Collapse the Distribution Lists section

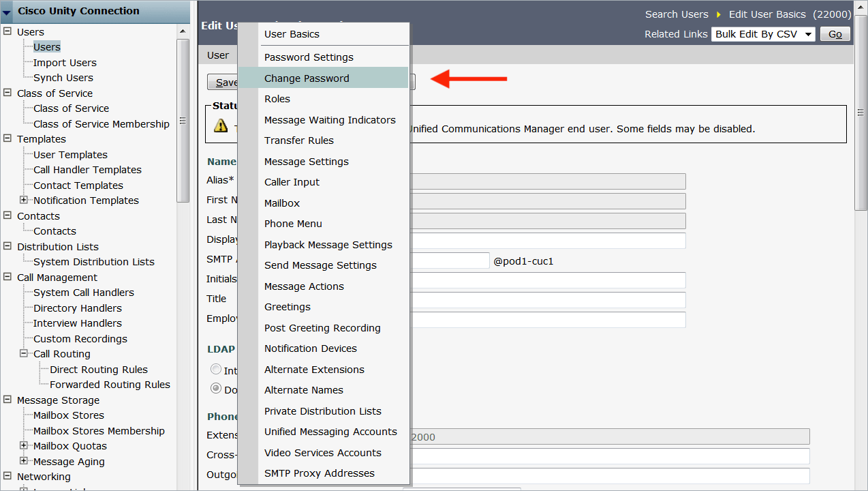[x=7, y=246]
